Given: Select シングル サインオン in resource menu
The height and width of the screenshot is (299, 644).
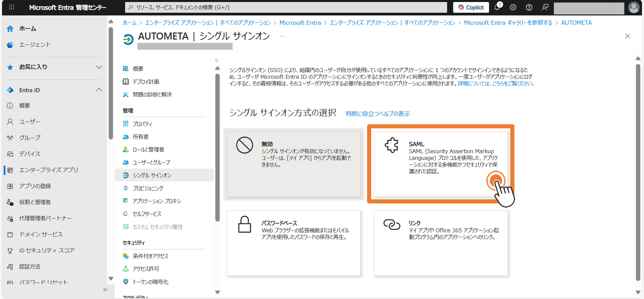Looking at the screenshot, I should pyautogui.click(x=164, y=175).
